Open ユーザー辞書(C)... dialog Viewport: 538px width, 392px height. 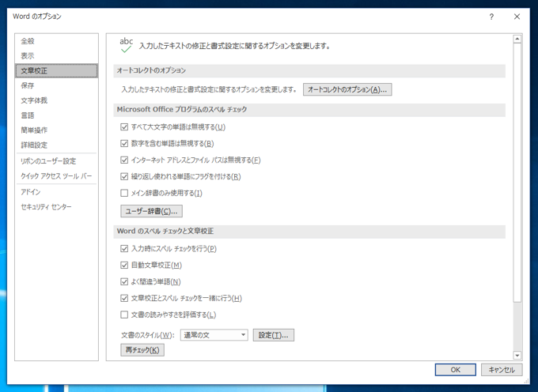[x=151, y=211]
